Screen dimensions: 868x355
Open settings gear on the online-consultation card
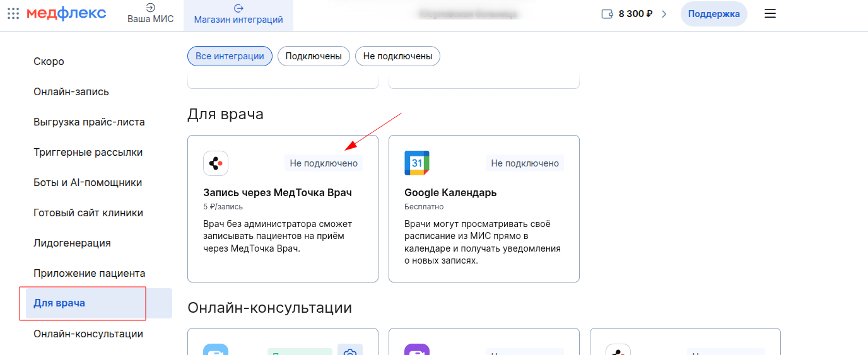coord(349,351)
